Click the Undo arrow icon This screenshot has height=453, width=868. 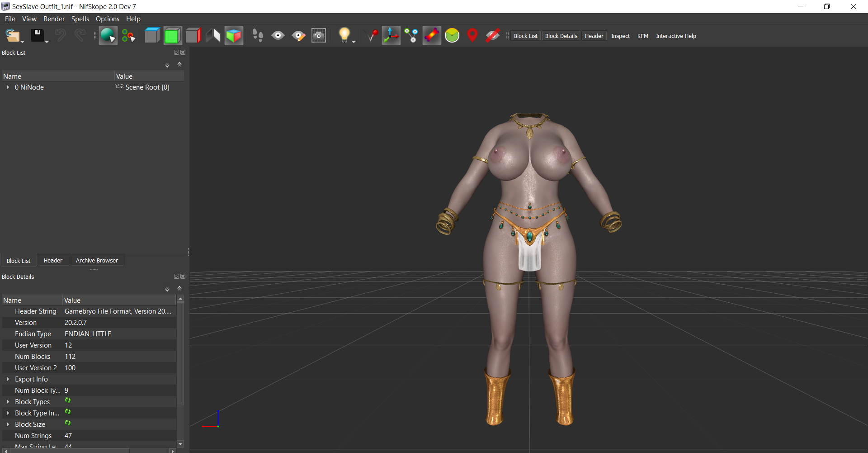point(60,36)
